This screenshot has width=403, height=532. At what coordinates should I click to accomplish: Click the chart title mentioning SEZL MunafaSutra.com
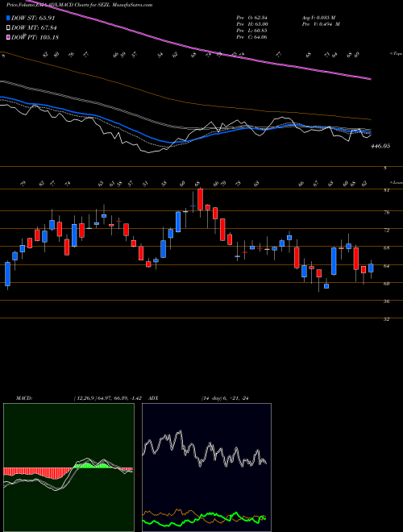[x=79, y=5]
